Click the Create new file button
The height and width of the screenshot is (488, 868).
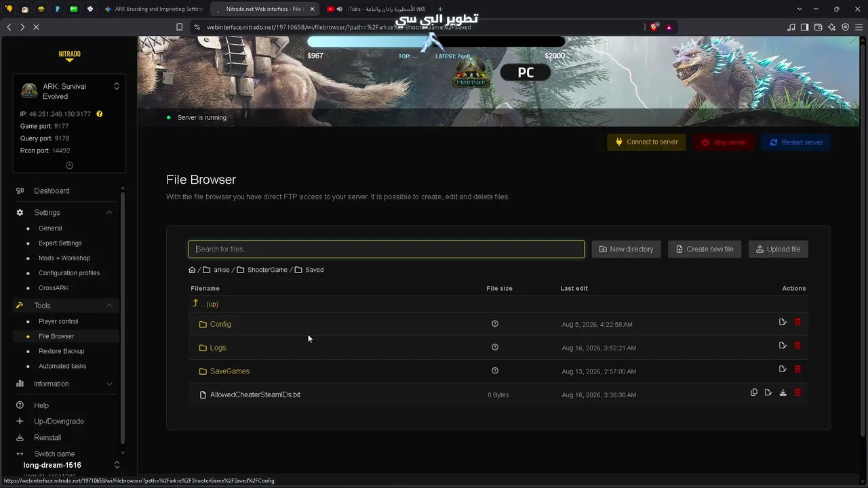pos(705,249)
